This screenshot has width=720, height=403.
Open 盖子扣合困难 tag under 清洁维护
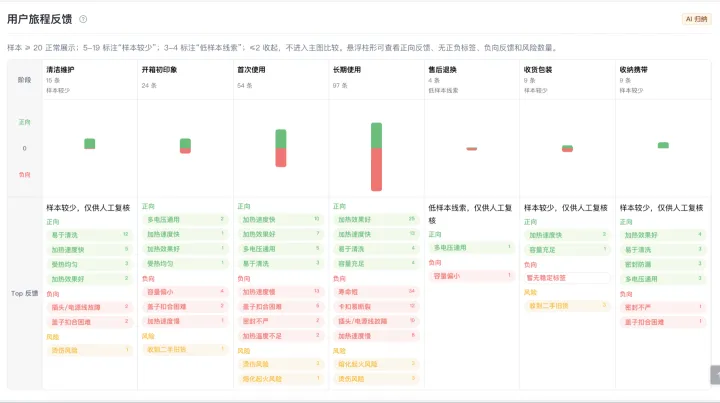click(x=90, y=322)
